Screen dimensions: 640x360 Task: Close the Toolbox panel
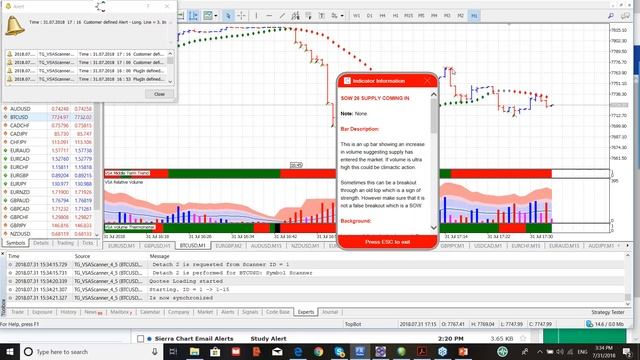click(3, 254)
